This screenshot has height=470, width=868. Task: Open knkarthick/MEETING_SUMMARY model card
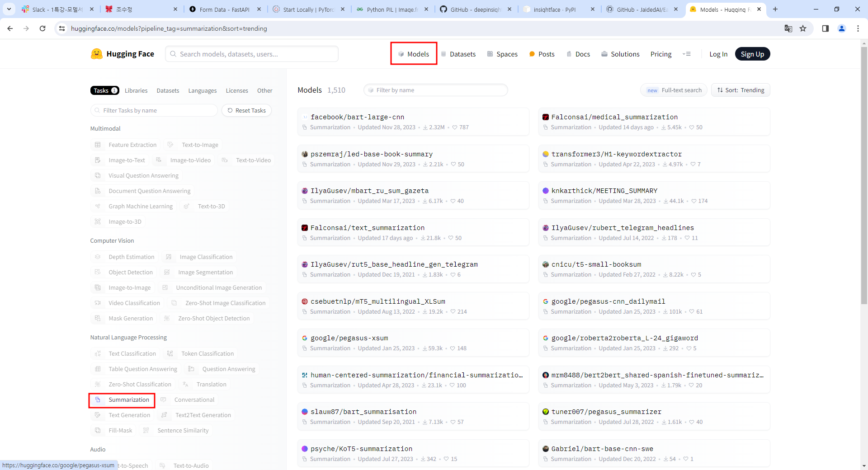click(654, 195)
